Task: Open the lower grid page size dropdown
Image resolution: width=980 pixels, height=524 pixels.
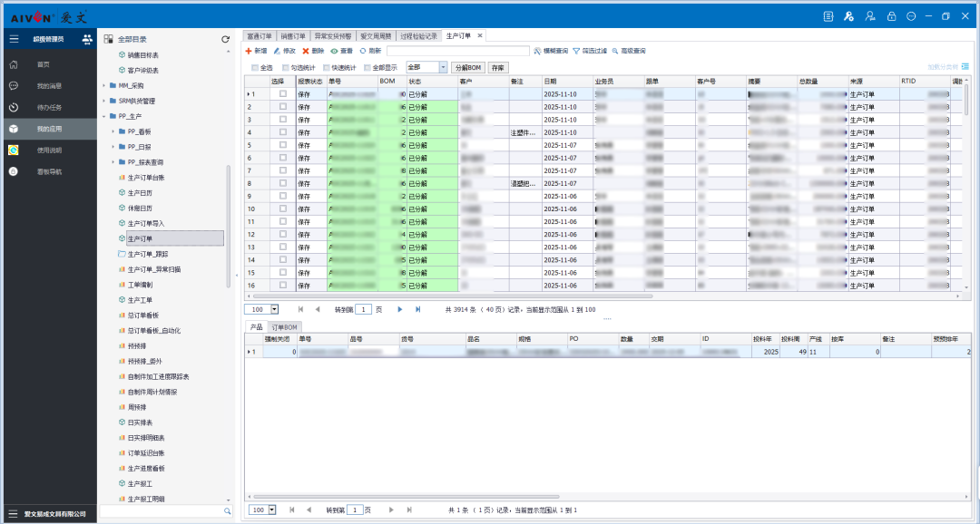Action: 272,509
